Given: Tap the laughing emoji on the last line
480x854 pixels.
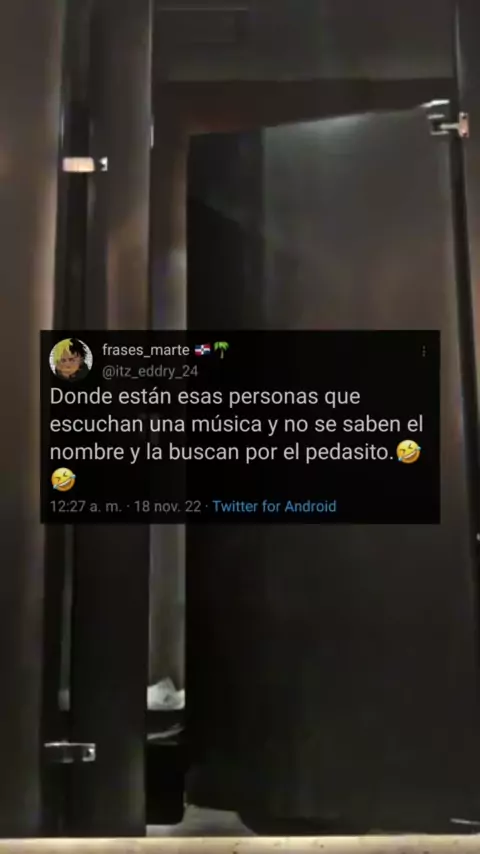Looking at the screenshot, I should pyautogui.click(x=63, y=480).
